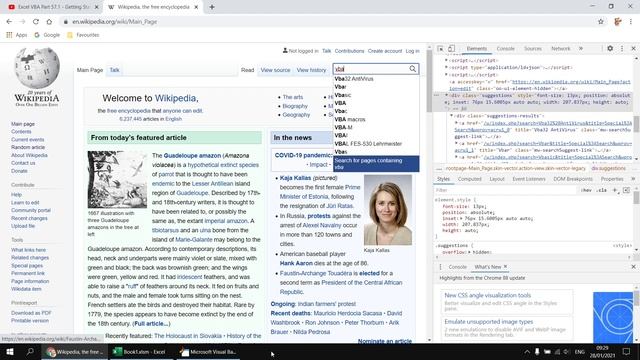Open Emulate unsupported image types link
Viewport: 640px width, 360px height.
point(489,322)
